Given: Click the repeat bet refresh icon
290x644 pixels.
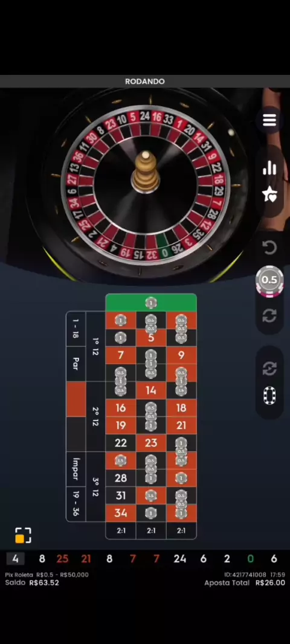Looking at the screenshot, I should tap(269, 315).
